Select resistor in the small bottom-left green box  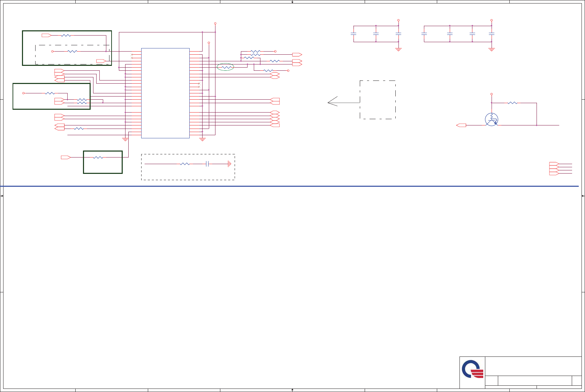pos(98,157)
